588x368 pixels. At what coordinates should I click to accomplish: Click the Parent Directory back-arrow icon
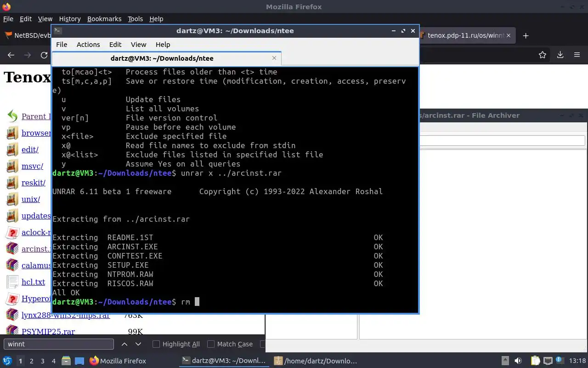(12, 116)
